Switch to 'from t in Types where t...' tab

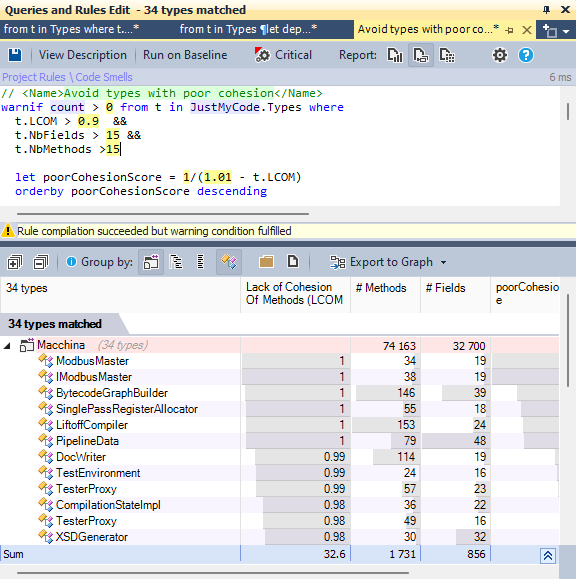coord(71,29)
